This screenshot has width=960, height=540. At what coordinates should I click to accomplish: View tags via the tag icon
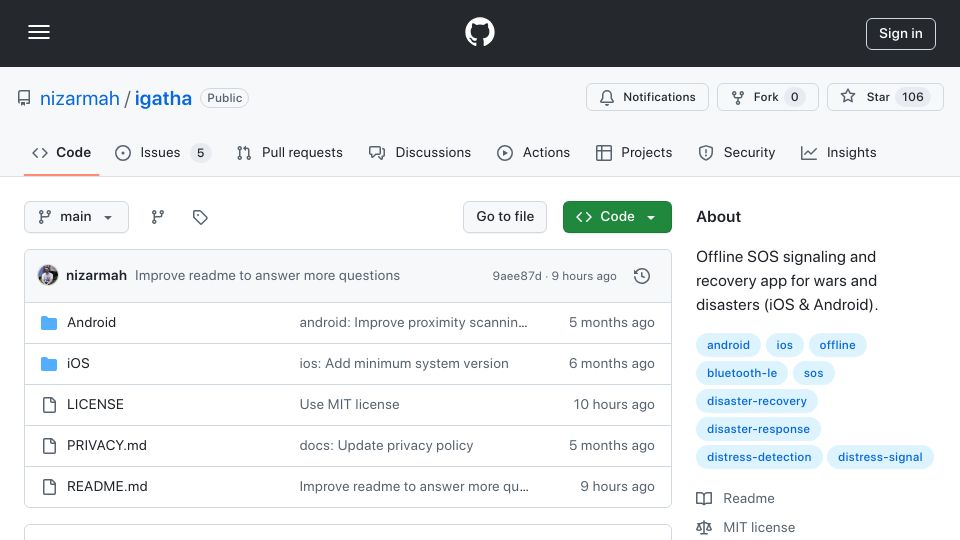[x=200, y=217]
